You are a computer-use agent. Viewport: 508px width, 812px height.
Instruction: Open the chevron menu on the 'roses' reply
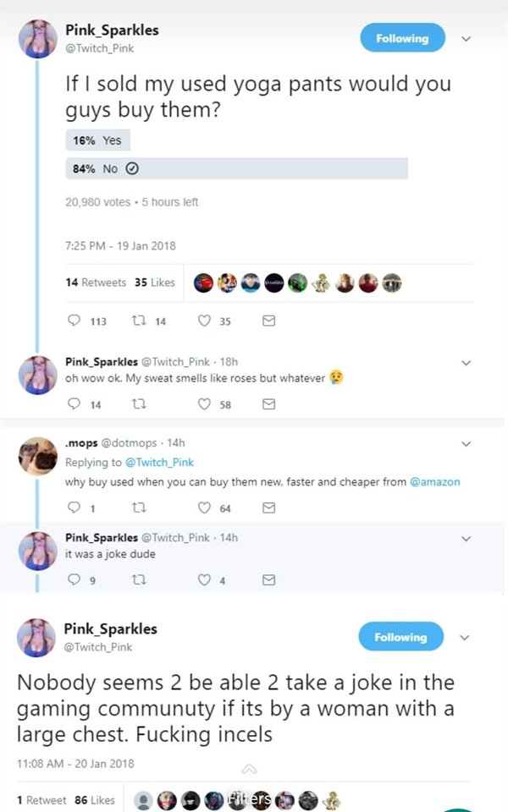[465, 362]
